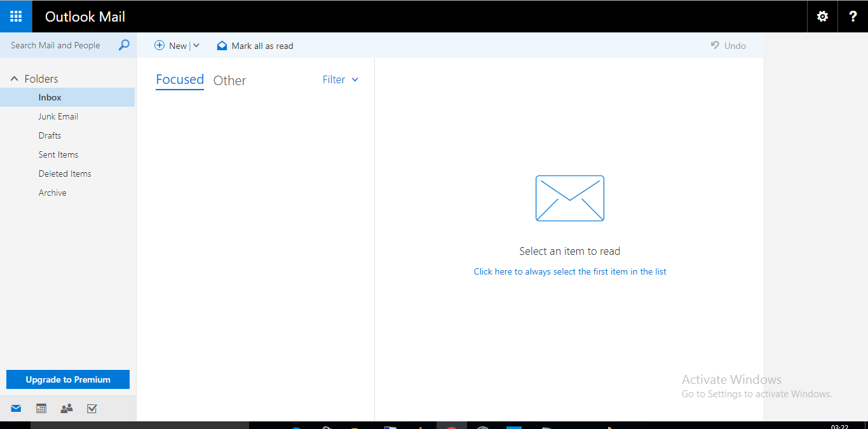Click the Outlook Mail title
Screen dimensions: 868x429
85,17
